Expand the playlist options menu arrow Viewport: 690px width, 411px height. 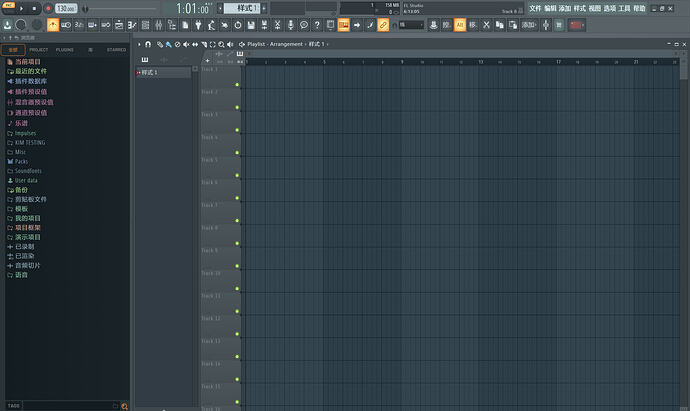(139, 44)
